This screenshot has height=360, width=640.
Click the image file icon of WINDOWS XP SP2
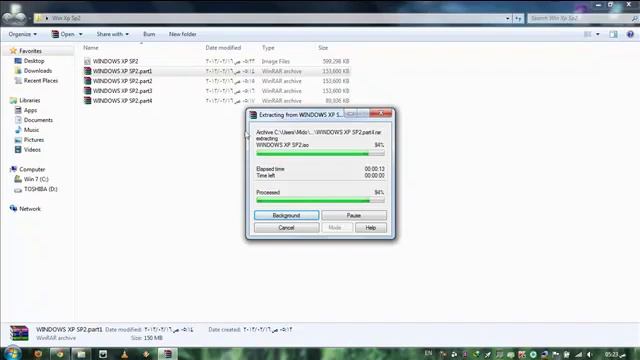(87, 61)
